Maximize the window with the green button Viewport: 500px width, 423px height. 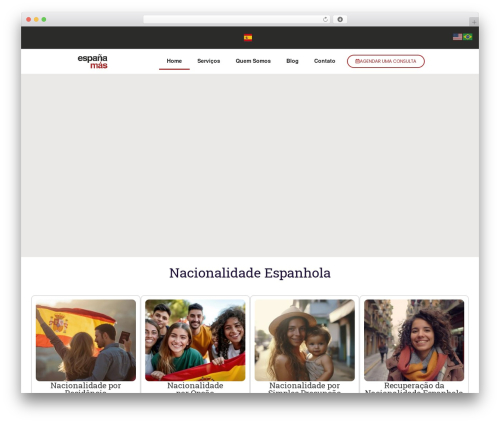44,19
